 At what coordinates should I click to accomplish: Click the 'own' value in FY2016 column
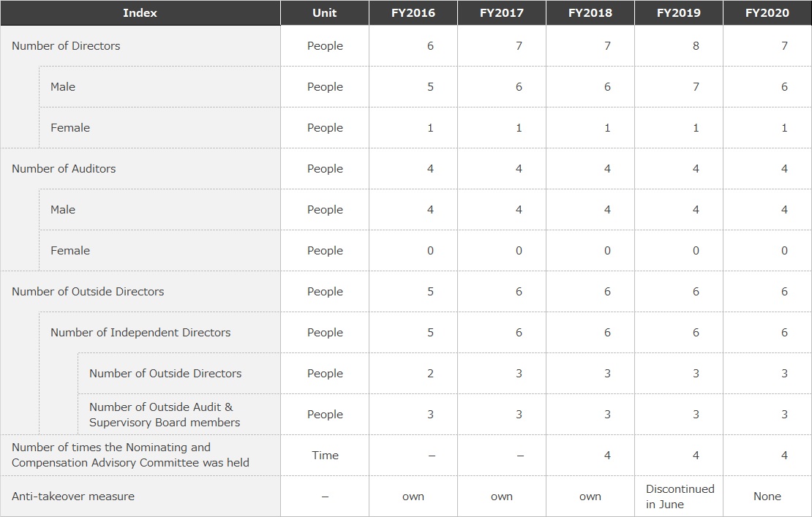(x=413, y=497)
